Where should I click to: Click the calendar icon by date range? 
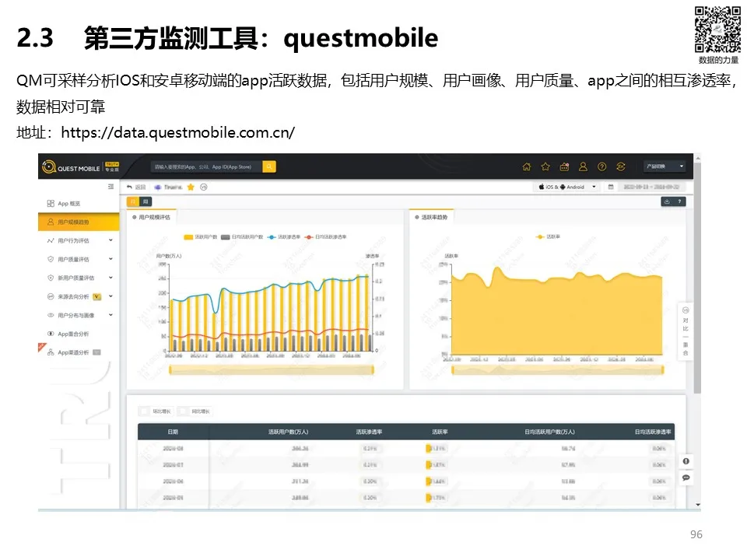(611, 187)
